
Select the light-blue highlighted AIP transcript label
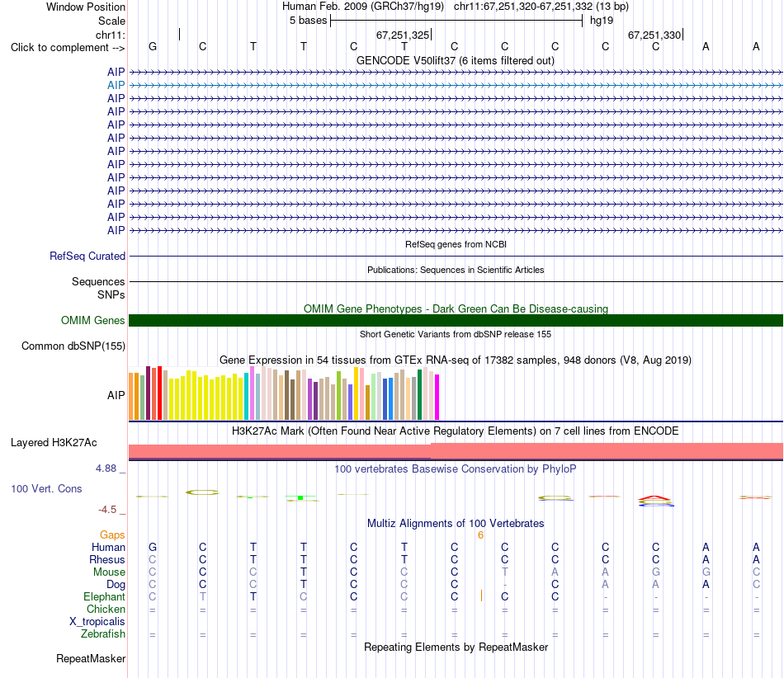tap(116, 86)
